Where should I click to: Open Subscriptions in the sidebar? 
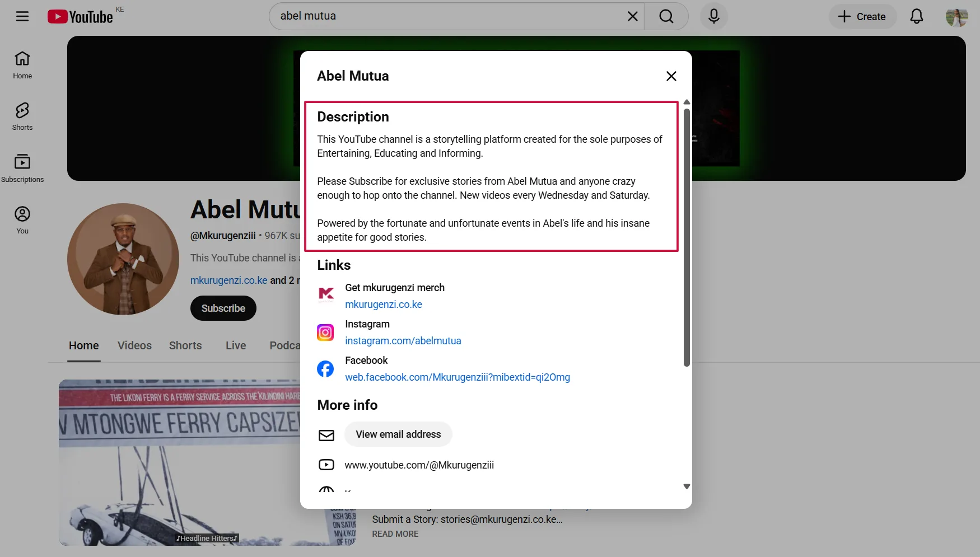point(22,168)
